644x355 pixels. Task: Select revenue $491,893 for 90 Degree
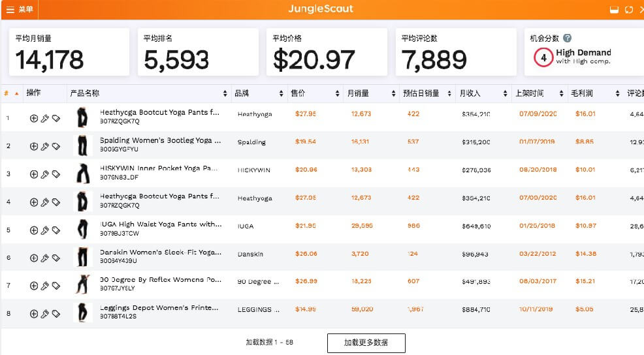click(476, 281)
